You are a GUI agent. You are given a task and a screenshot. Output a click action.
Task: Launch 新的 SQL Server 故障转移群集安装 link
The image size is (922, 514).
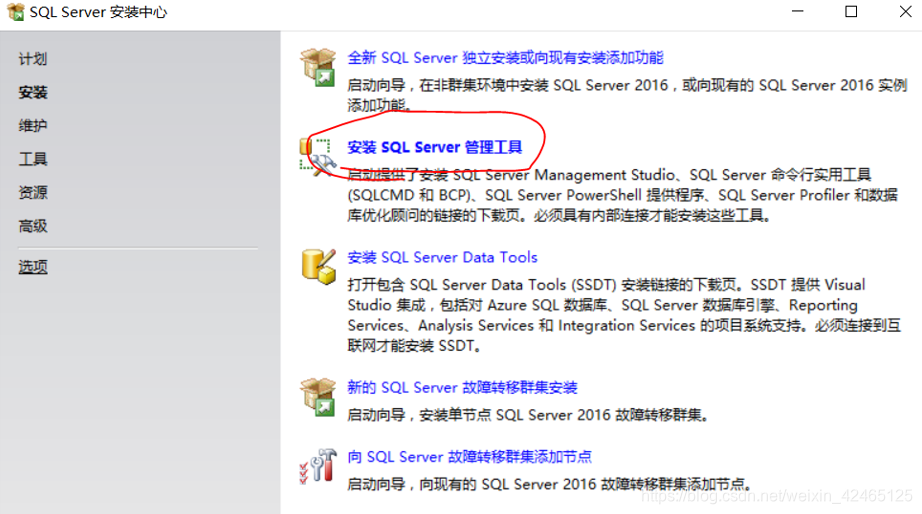462,388
